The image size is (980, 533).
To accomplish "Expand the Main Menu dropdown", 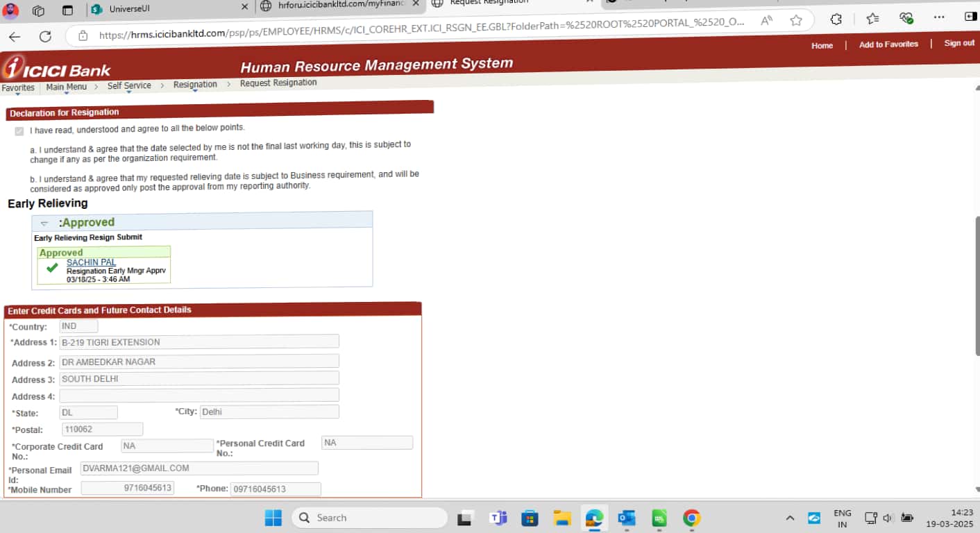I will coord(67,87).
